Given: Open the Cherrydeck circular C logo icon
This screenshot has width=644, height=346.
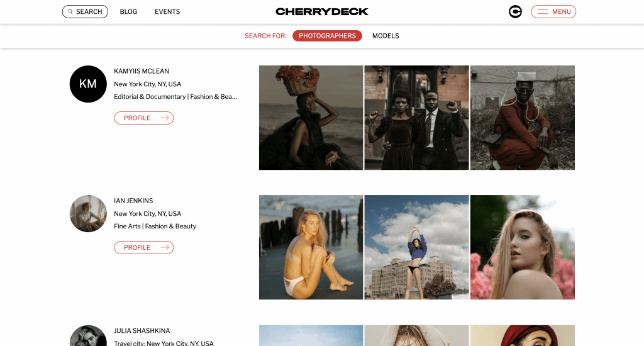Looking at the screenshot, I should pyautogui.click(x=515, y=11).
